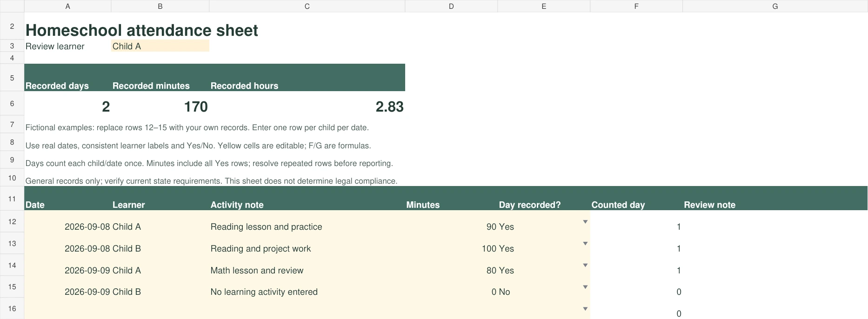Select row 15 header
Viewport: 868px width, 319px height.
pyautogui.click(x=12, y=286)
